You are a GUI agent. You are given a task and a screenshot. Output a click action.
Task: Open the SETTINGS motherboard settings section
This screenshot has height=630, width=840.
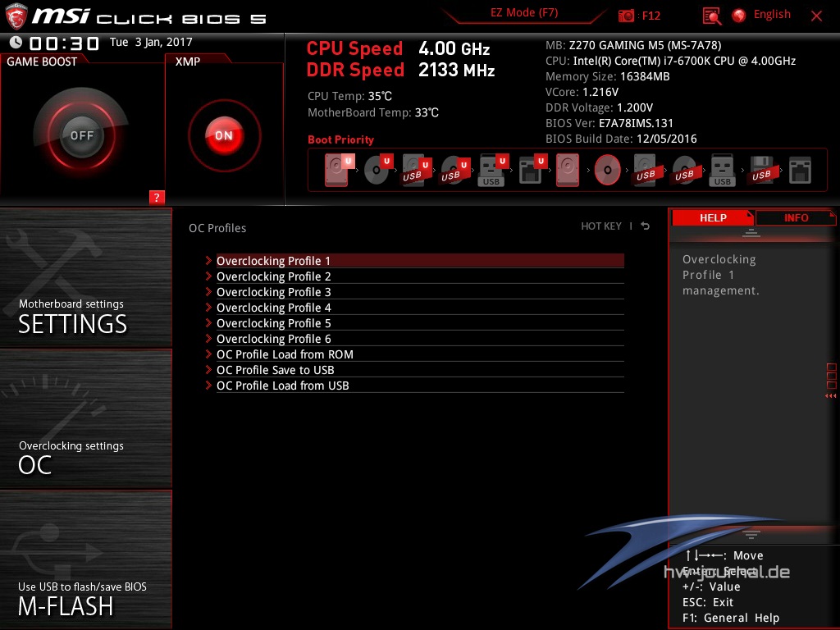(x=85, y=277)
